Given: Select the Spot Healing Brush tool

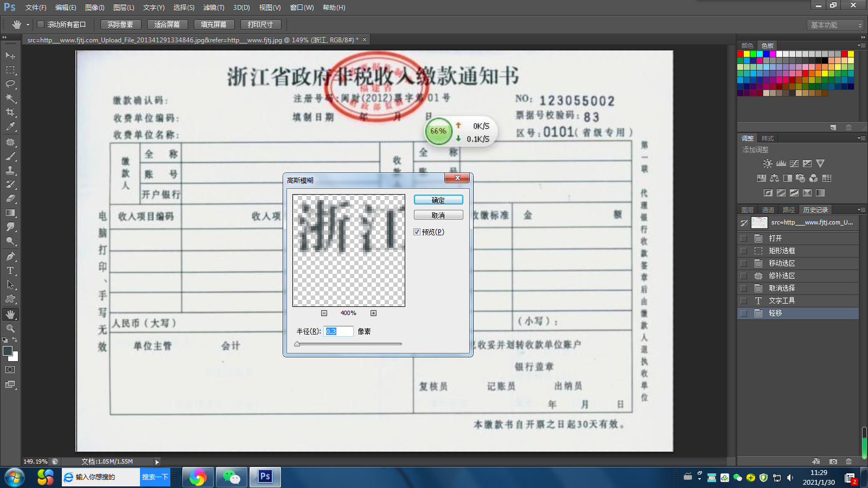Looking at the screenshot, I should (10, 142).
